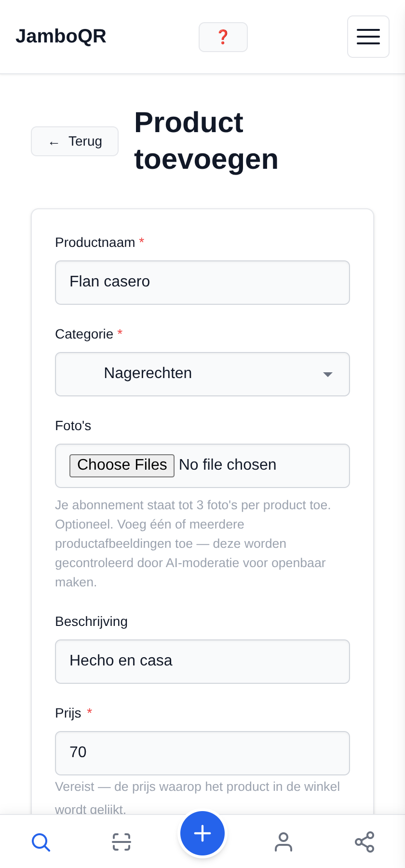This screenshot has width=405, height=868.
Task: Click the 'No file chosen' text
Action: point(228,465)
